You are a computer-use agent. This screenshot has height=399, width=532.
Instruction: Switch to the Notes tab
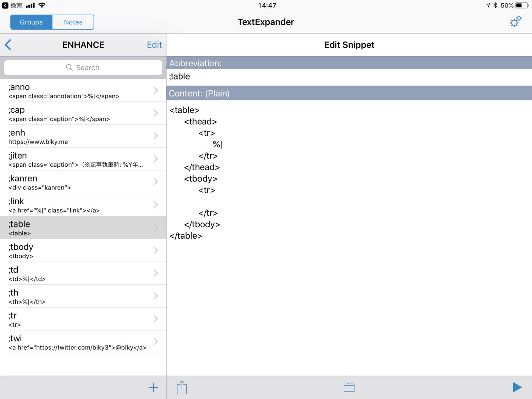(x=73, y=22)
